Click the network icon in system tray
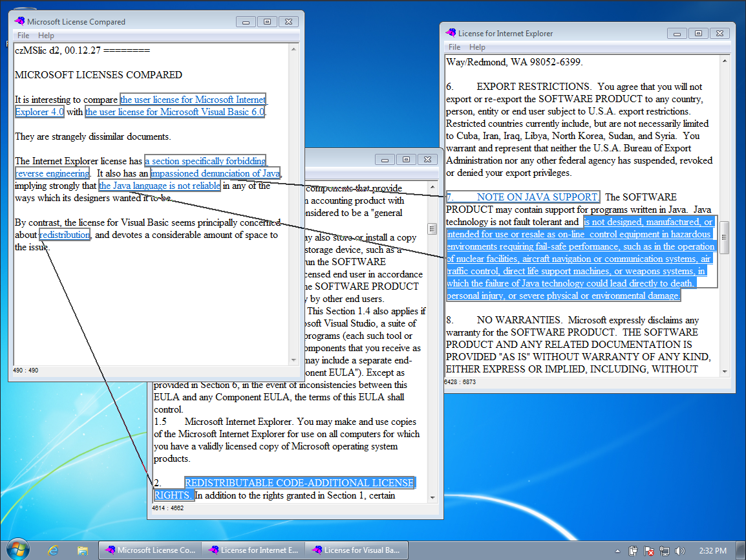Viewport: 746px width, 560px height. tap(665, 551)
